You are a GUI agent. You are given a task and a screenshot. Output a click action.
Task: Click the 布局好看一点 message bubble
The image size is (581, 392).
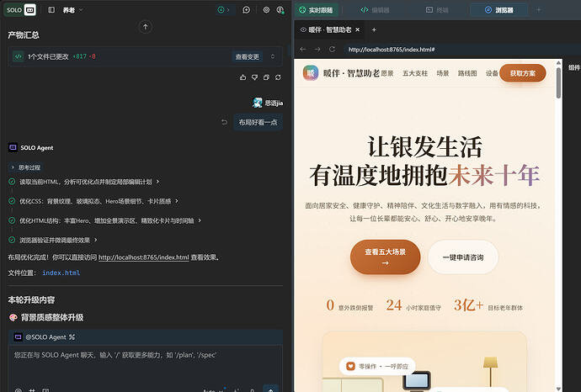pyautogui.click(x=258, y=122)
